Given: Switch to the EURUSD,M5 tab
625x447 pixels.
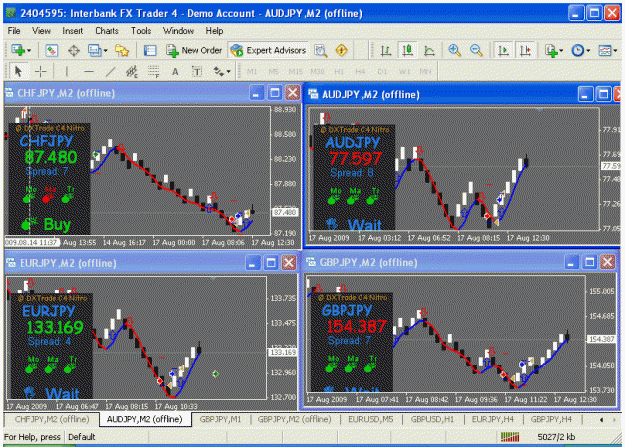Looking at the screenshot, I should [371, 419].
